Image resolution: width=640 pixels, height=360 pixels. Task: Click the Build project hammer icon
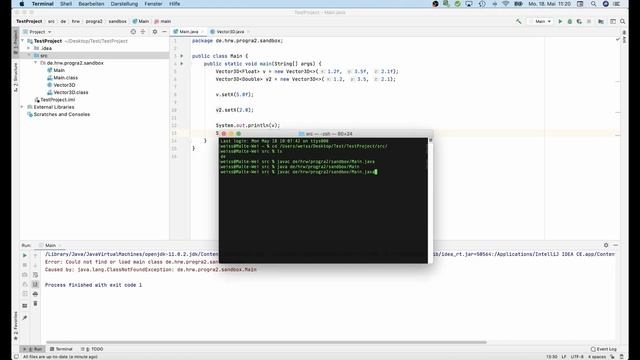tap(518, 21)
